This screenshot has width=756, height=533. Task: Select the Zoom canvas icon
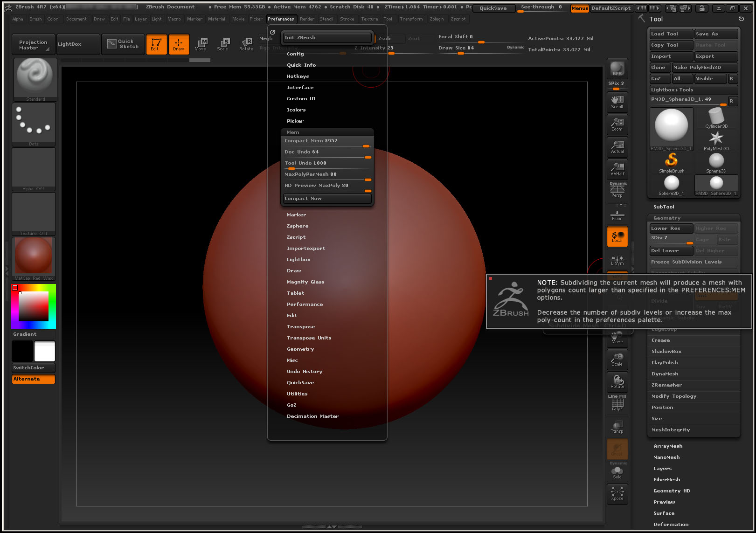pyautogui.click(x=617, y=125)
